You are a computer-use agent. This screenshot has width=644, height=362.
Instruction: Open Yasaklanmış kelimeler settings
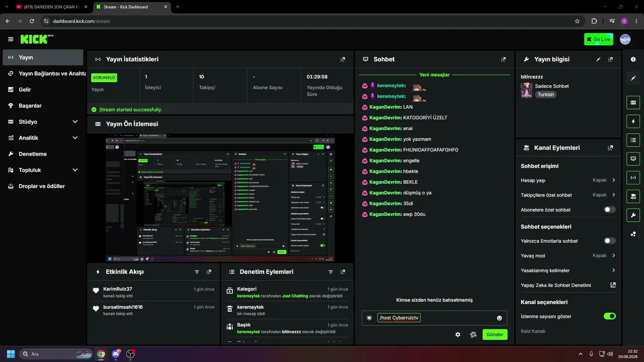click(568, 270)
